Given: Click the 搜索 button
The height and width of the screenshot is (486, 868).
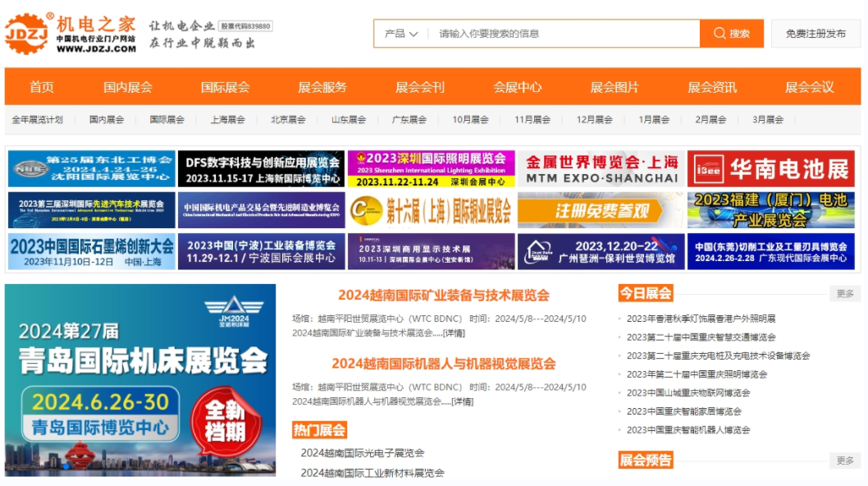Looking at the screenshot, I should click(732, 34).
